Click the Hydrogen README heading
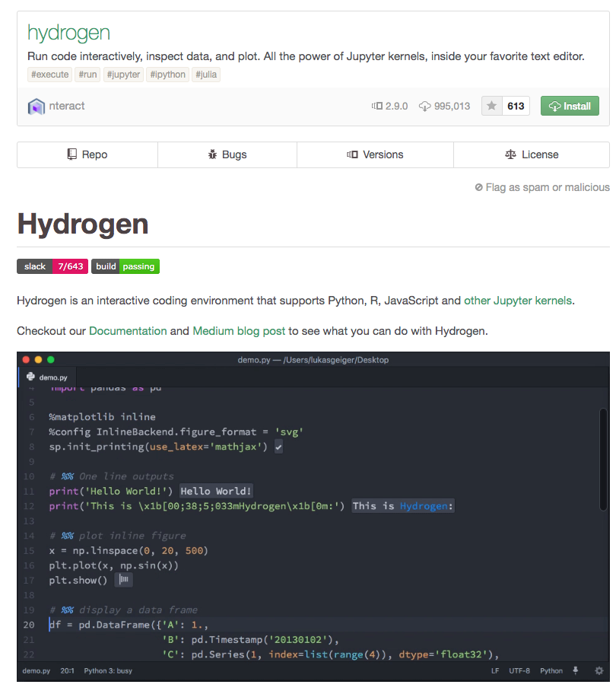Image resolution: width=616 pixels, height=694 pixels. pyautogui.click(x=83, y=224)
